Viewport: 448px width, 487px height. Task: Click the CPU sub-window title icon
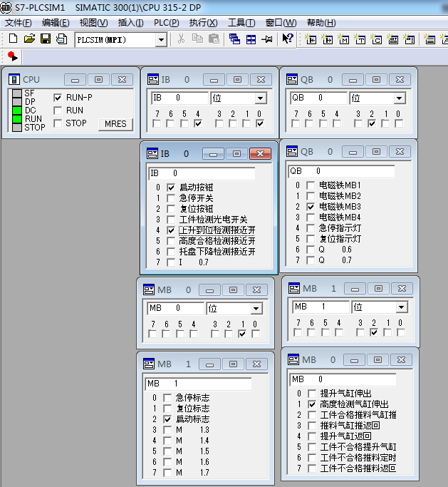[14, 80]
